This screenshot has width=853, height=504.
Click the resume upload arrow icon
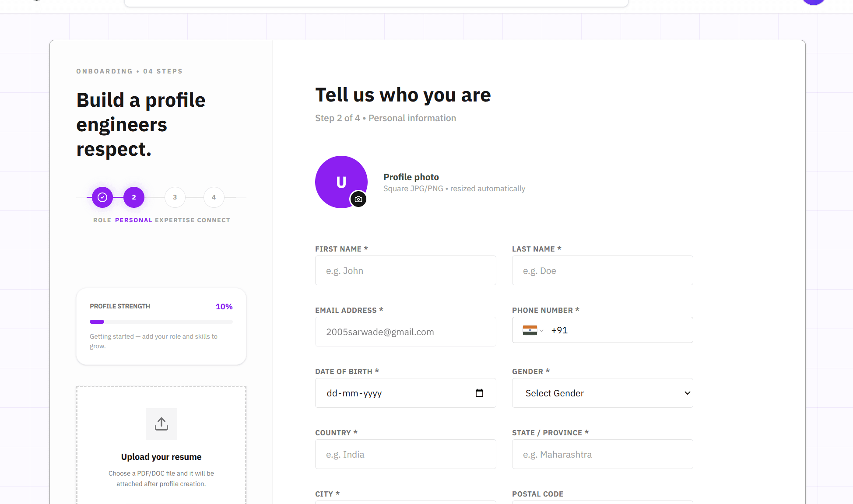(161, 424)
